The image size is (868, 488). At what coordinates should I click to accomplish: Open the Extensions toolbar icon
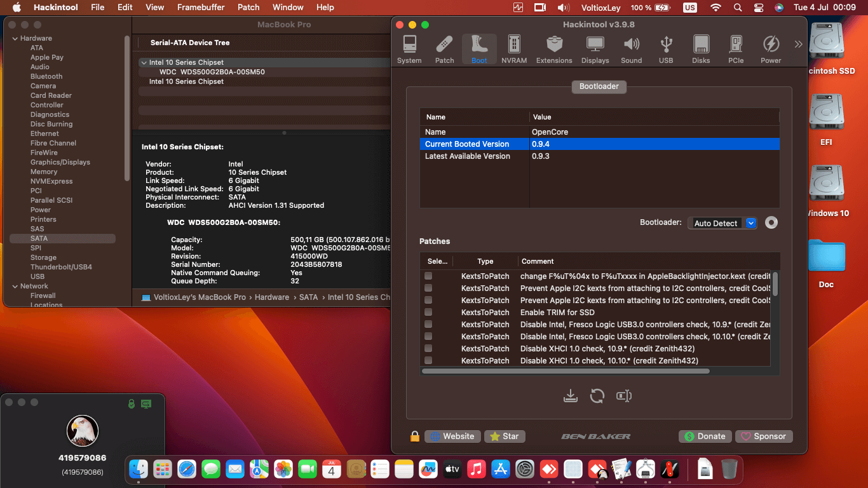(554, 50)
